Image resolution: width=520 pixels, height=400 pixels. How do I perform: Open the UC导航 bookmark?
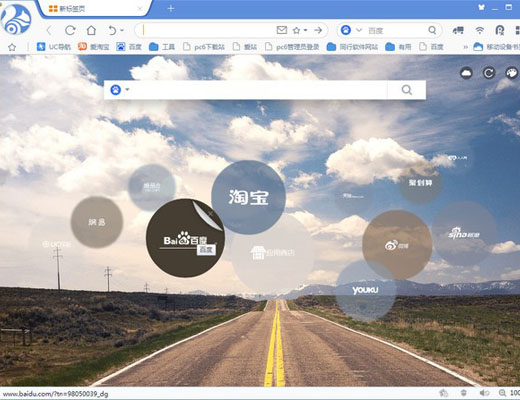pyautogui.click(x=54, y=47)
